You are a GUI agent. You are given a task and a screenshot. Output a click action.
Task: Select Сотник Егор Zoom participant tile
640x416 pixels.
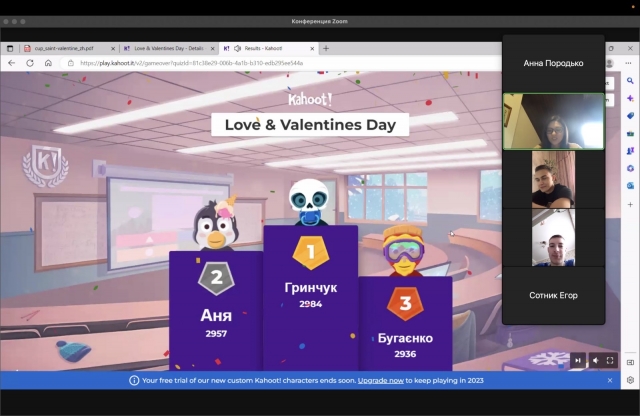pos(553,296)
